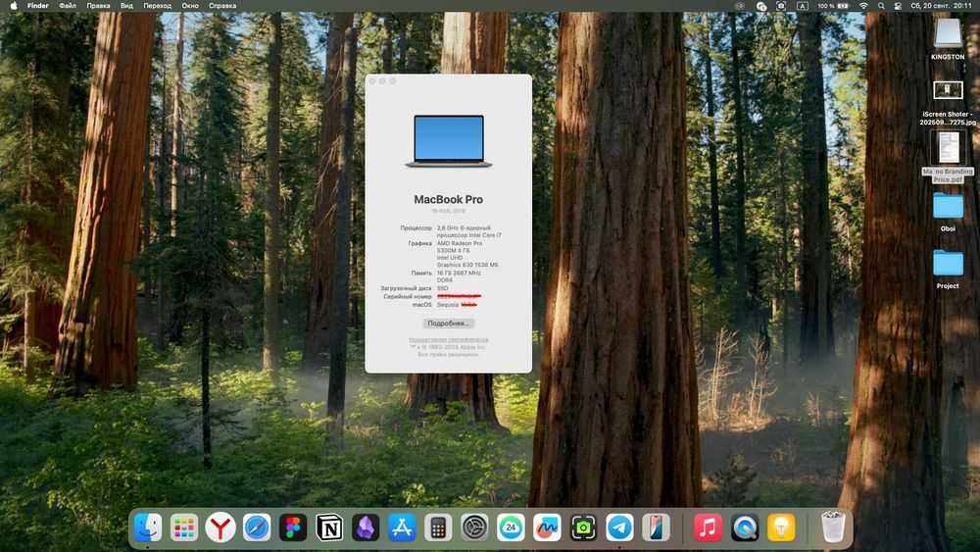The image size is (980, 552).
Task: Open the Finder menu
Action: (37, 6)
